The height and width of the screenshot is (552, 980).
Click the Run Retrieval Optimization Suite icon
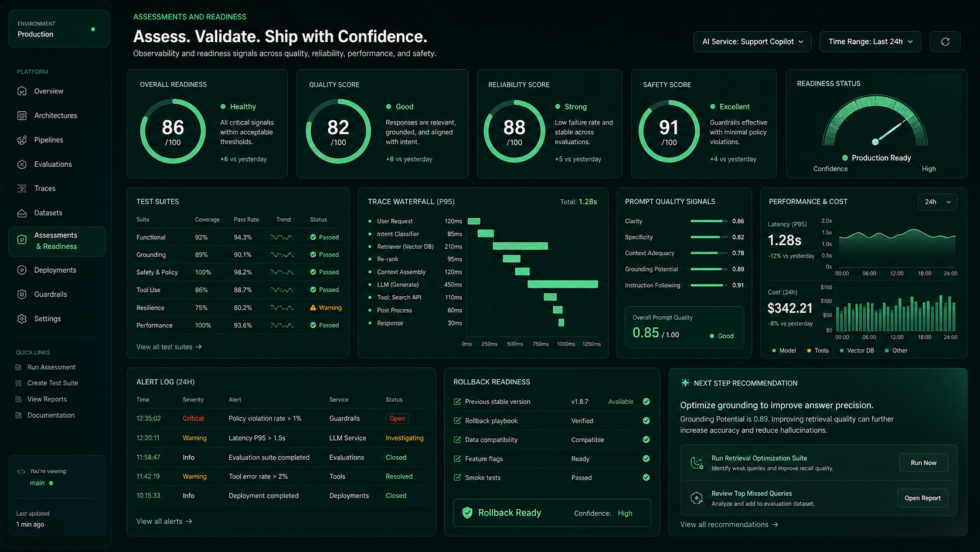coord(696,463)
